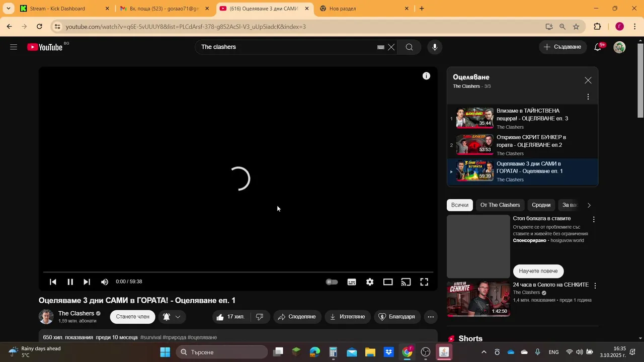Dislike the video
The image size is (644, 362).
pos(259,317)
